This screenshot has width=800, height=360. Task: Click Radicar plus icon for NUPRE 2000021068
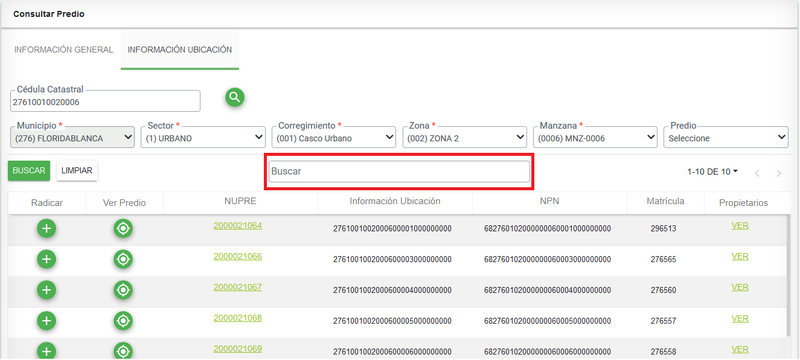pos(46,321)
